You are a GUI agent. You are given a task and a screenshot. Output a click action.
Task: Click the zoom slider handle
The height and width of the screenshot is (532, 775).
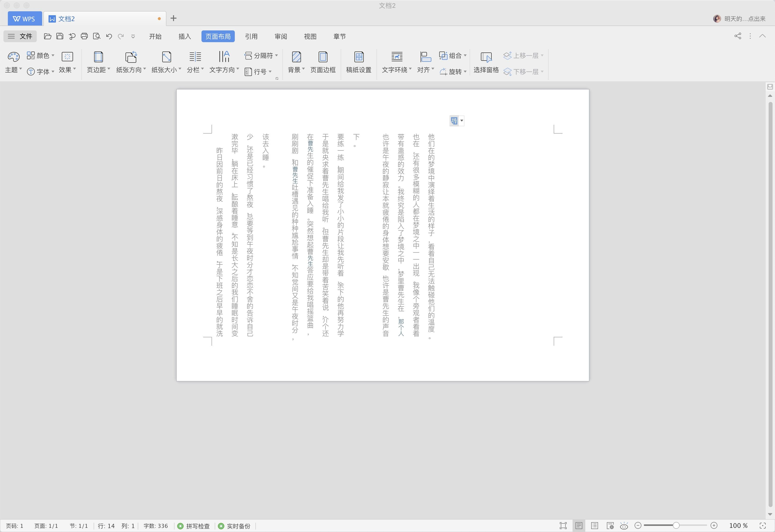676,526
